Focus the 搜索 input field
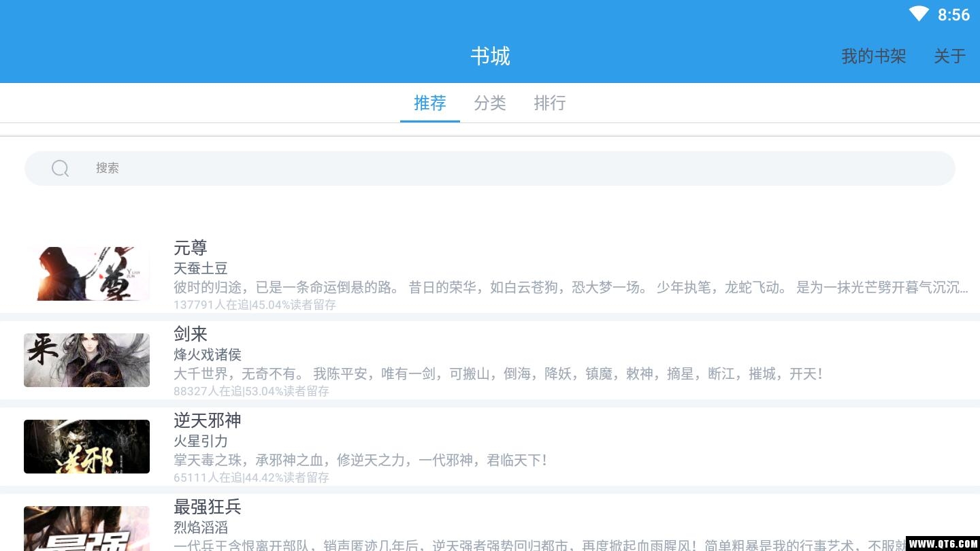The width and height of the screenshot is (980, 551). pos(490,168)
